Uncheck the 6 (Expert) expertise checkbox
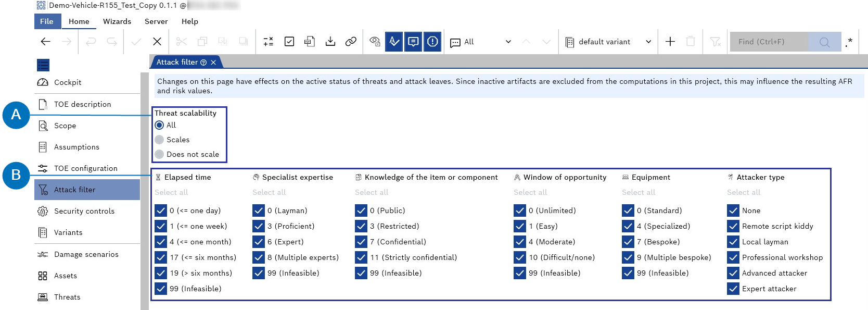 point(259,242)
